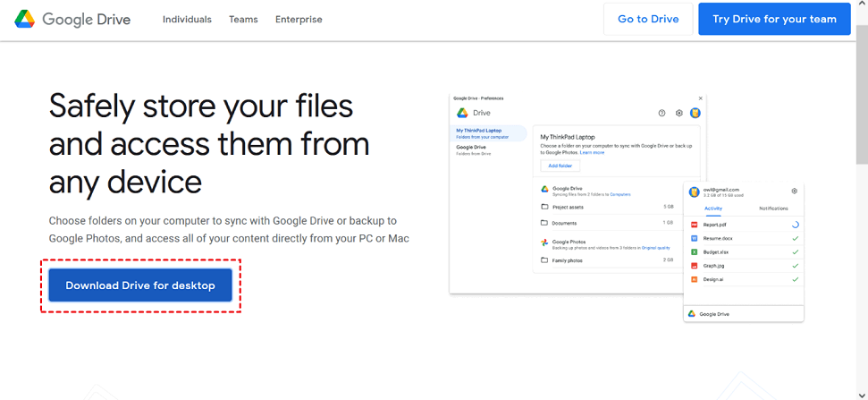The width and height of the screenshot is (868, 400).
Task: Click Download Drive for desktop button
Action: [140, 285]
